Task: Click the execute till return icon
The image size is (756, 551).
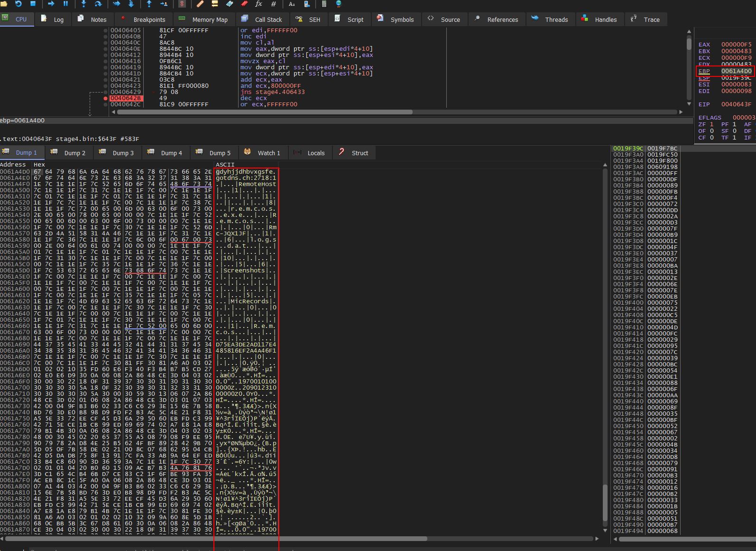Action: click(149, 3)
